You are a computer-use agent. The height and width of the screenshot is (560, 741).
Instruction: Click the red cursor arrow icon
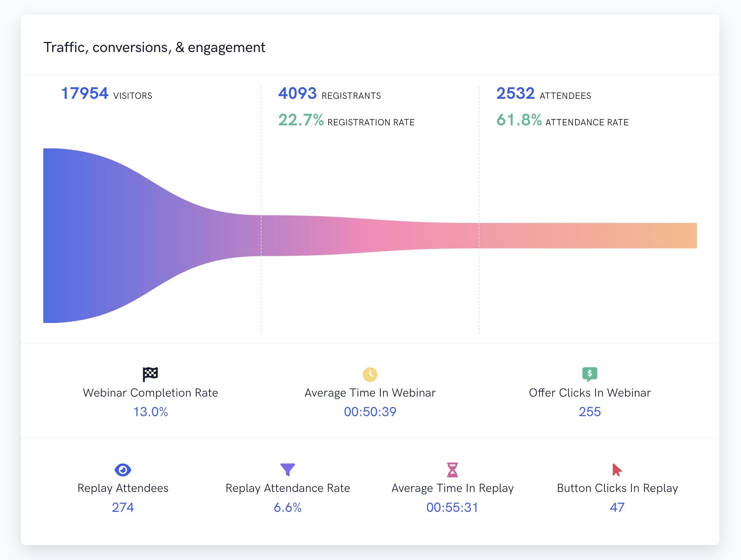tap(617, 470)
